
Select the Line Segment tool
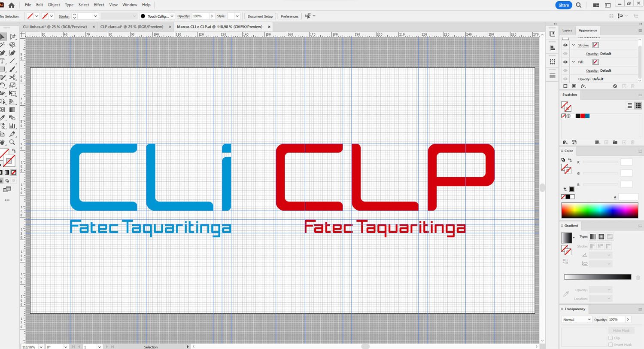pos(12,61)
